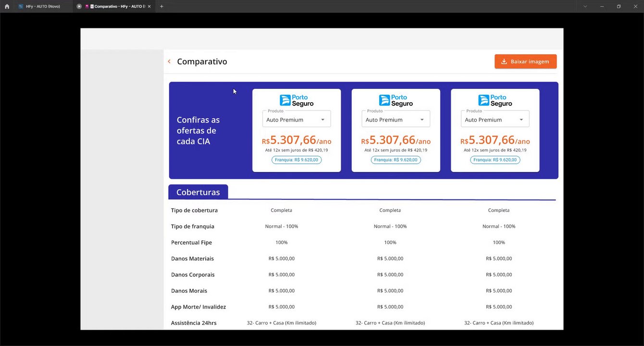Click the play icon beside Comparativo tab

coord(79,6)
